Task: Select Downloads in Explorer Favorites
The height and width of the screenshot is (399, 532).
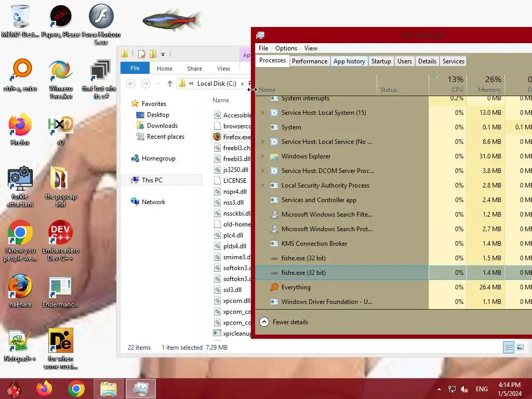Action: (162, 126)
